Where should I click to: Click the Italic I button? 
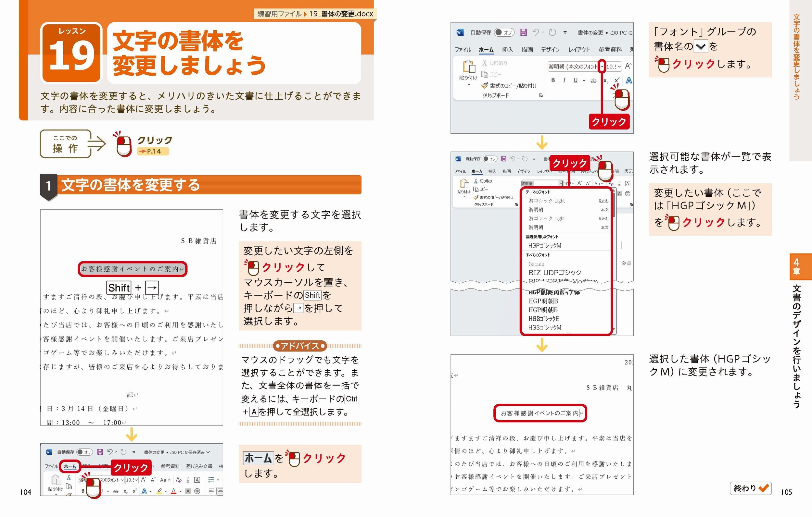pos(564,80)
